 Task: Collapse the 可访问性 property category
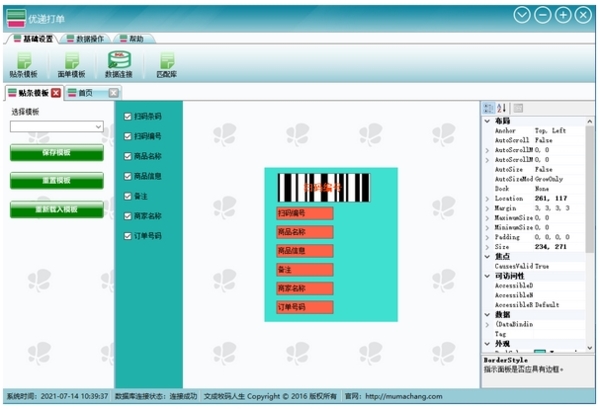[487, 276]
